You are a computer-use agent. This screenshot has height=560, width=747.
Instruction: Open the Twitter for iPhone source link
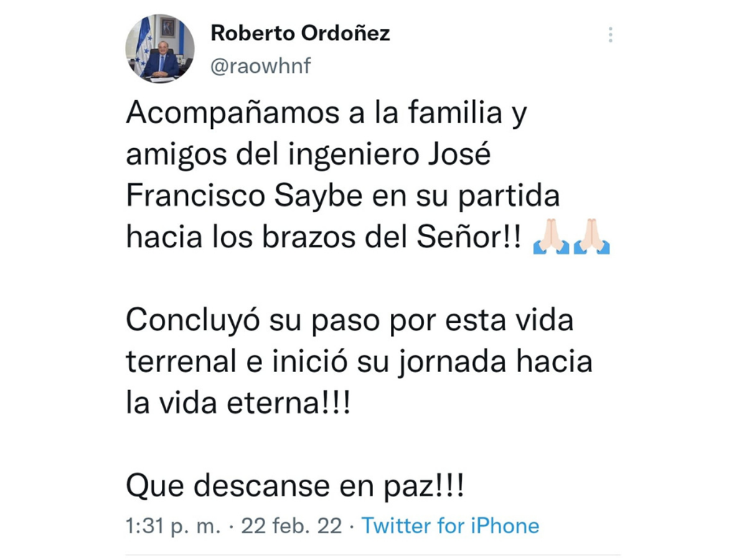tap(451, 526)
